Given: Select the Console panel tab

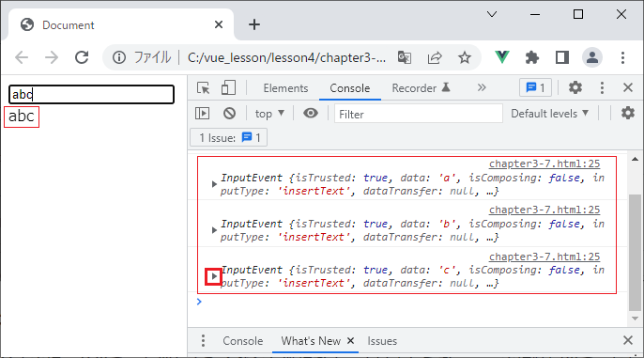Looking at the screenshot, I should (x=350, y=88).
